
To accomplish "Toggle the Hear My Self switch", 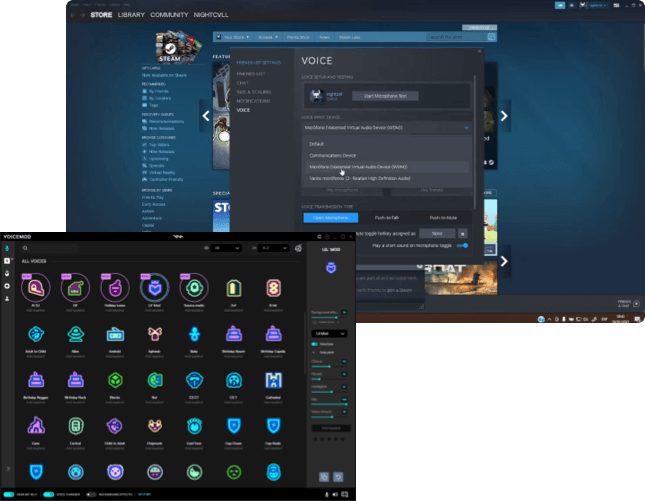I will [x=9, y=494].
